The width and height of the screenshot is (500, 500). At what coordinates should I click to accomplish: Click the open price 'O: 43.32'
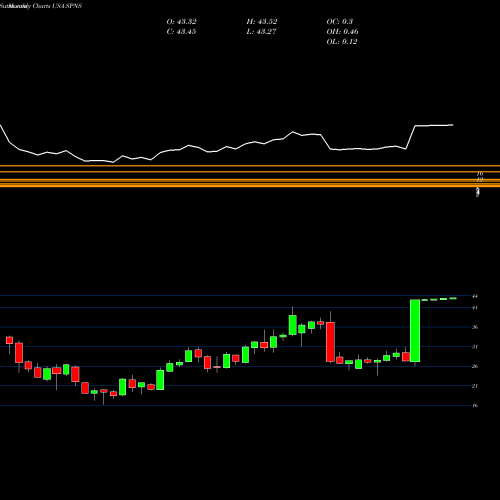click(x=181, y=22)
